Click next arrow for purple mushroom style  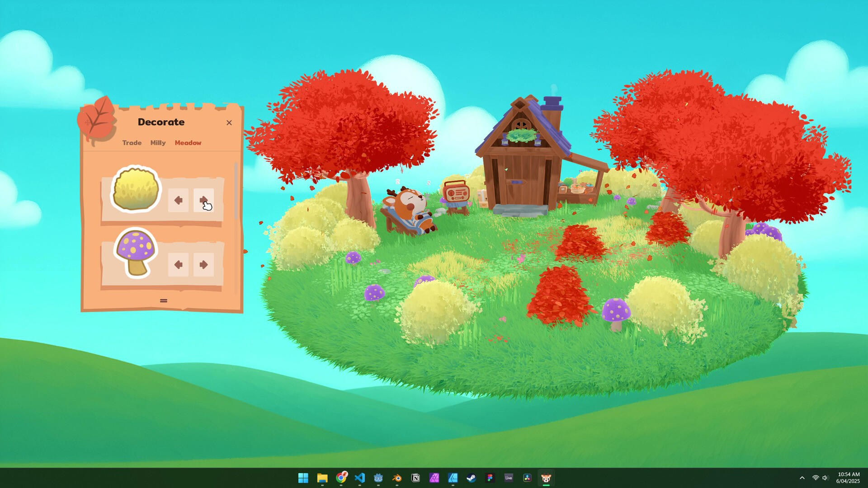click(203, 264)
